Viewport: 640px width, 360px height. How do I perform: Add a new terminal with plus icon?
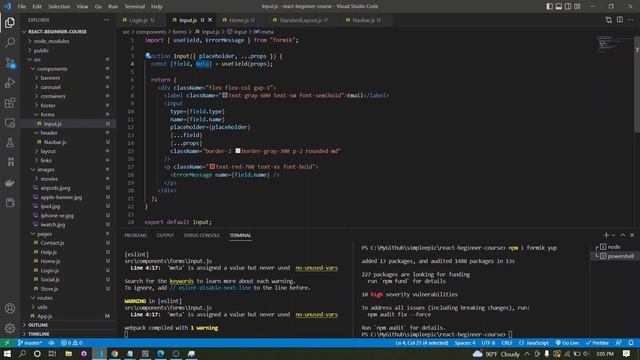(606, 235)
